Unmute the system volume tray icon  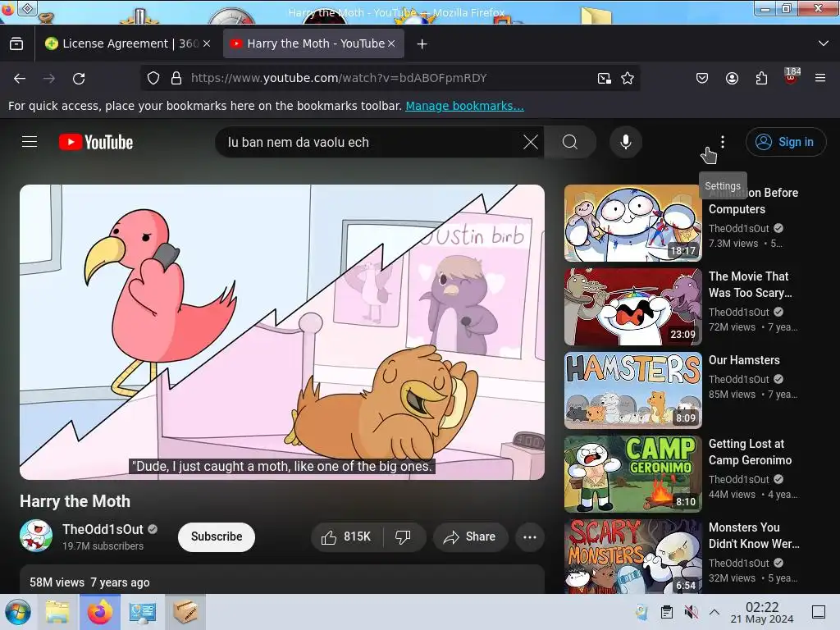(691, 612)
